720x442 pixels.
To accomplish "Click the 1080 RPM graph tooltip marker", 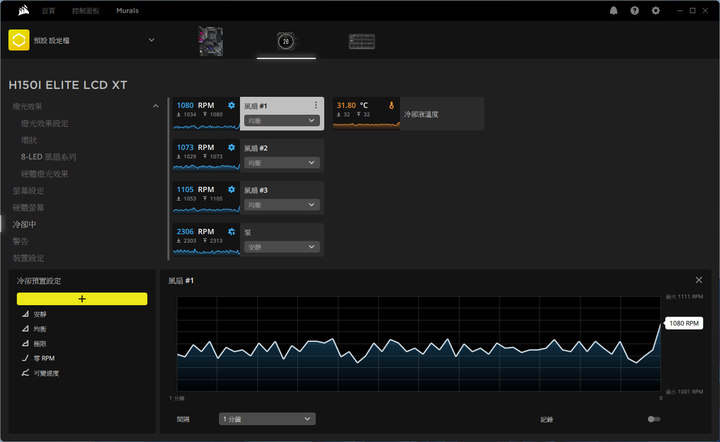I will [684, 323].
